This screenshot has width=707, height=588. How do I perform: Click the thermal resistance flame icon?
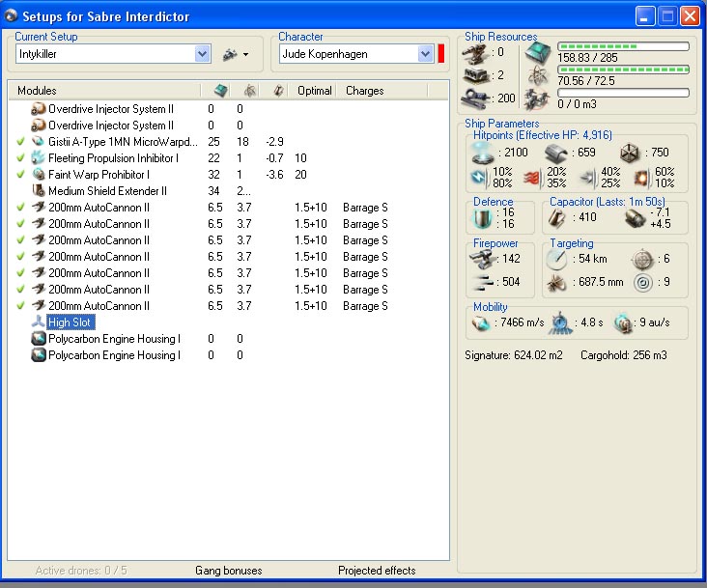[533, 178]
